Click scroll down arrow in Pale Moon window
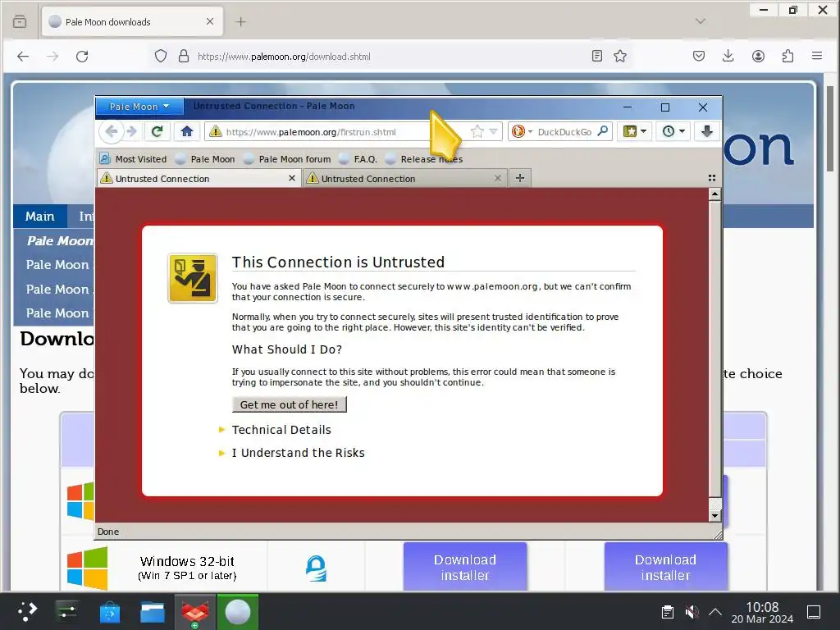Viewport: 840px width, 630px height. [714, 516]
